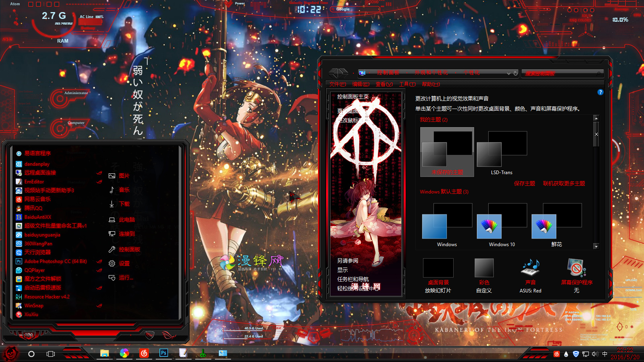Open the address bar history dropdown

509,73
